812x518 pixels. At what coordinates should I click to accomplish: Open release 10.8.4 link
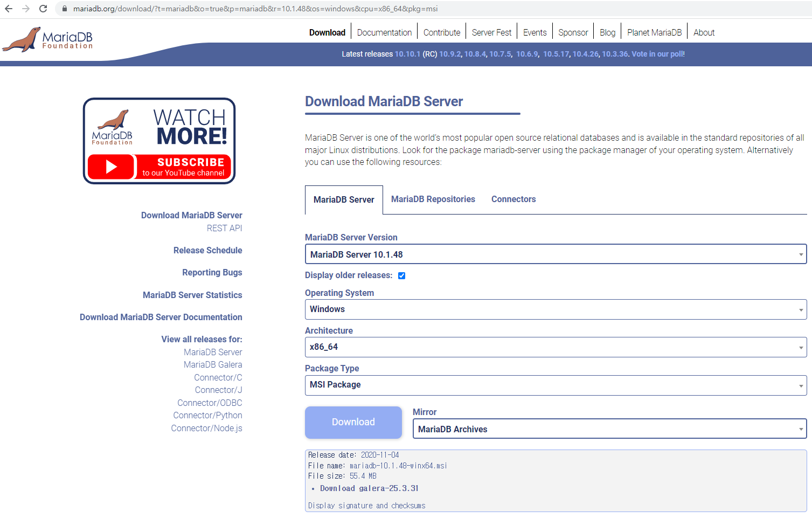tap(475, 54)
